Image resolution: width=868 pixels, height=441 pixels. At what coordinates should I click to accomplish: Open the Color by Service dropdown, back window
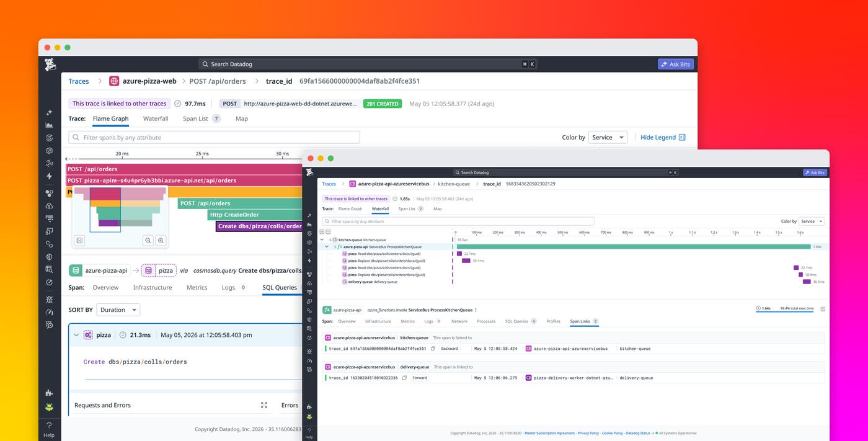[608, 138]
